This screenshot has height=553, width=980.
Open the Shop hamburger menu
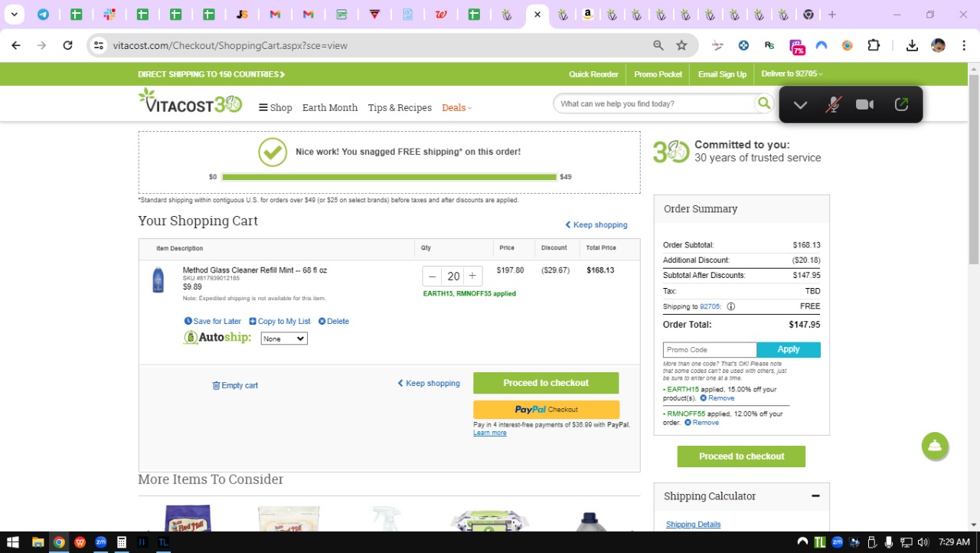point(276,108)
